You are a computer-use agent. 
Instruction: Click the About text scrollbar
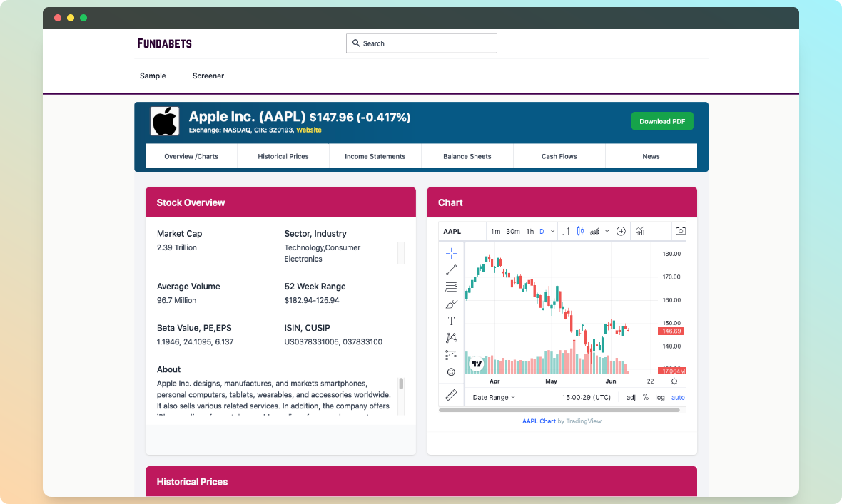click(400, 384)
